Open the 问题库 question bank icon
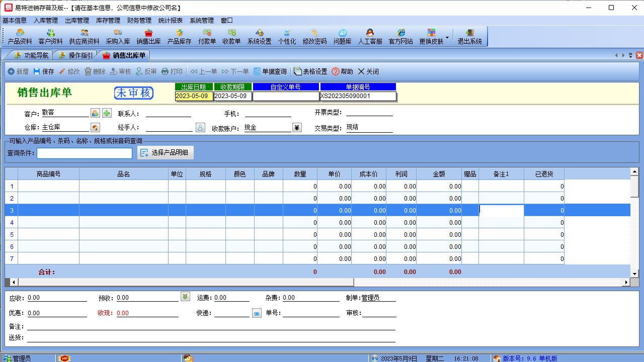 click(x=342, y=36)
